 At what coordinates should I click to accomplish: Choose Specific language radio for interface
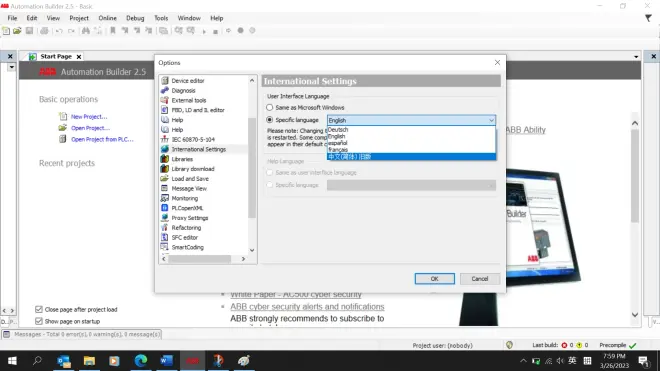point(269,120)
